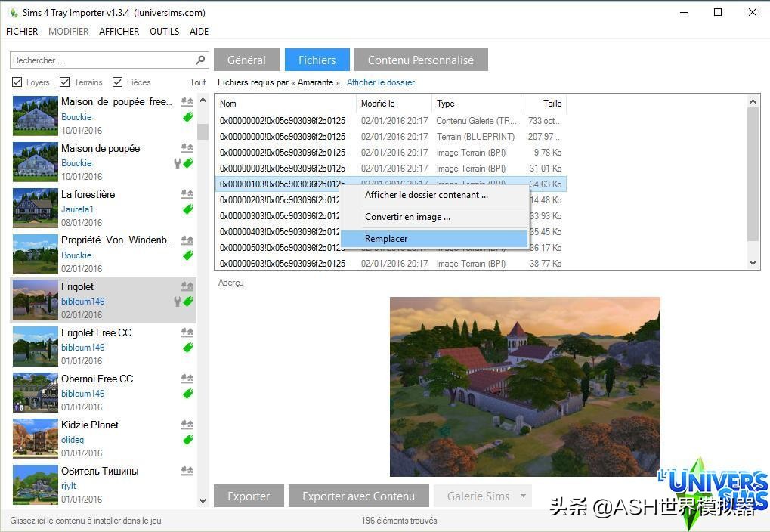
Task: Toggle the Pièces checkbox
Action: (117, 82)
